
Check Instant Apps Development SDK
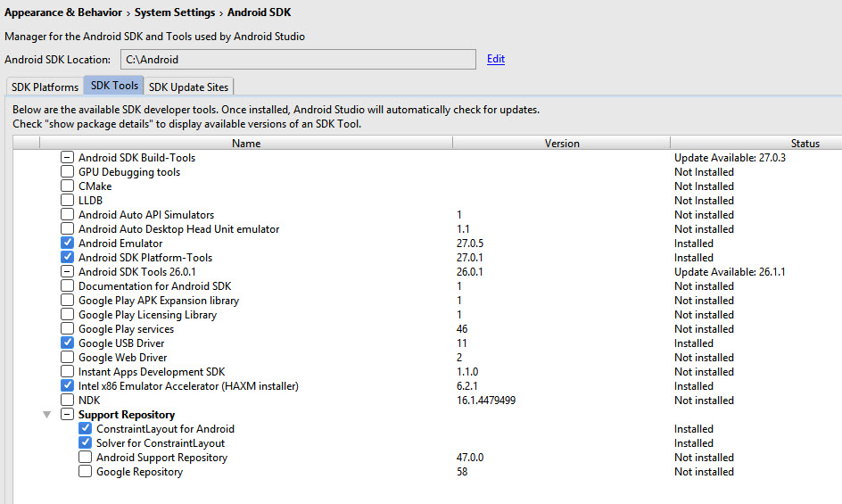coord(67,371)
